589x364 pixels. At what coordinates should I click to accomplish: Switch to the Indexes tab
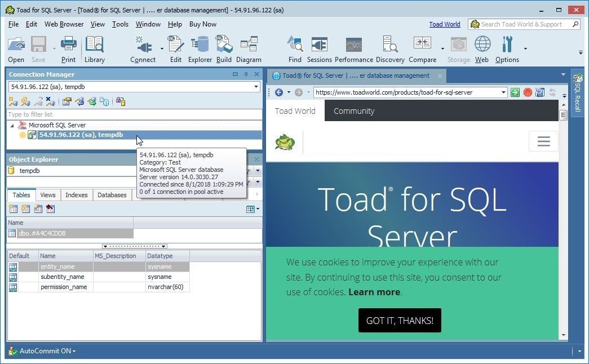point(76,195)
